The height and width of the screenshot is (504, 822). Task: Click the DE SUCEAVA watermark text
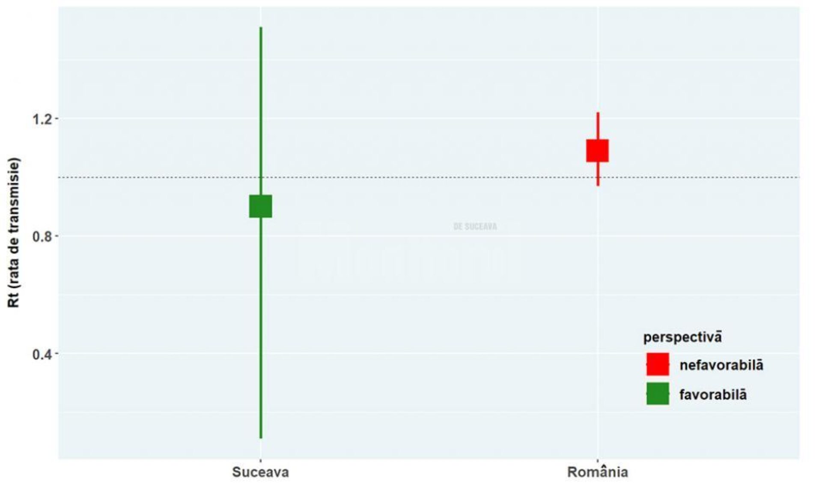[x=475, y=227]
